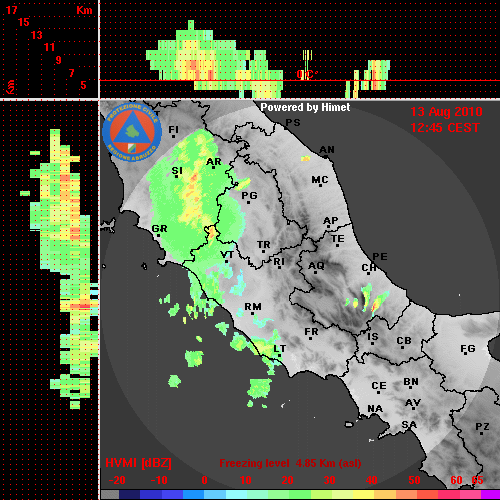This screenshot has height=500, width=500.
Task: Click the CE city label
Action: [379, 386]
